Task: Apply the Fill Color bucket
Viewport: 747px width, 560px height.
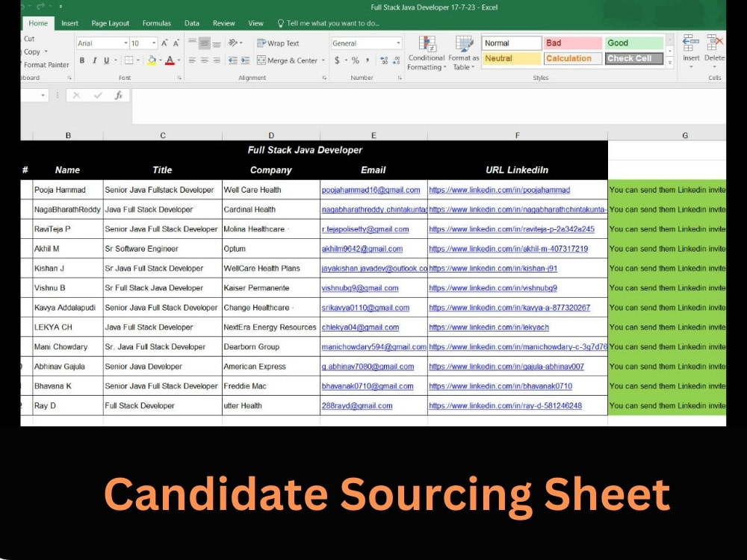Action: (152, 60)
